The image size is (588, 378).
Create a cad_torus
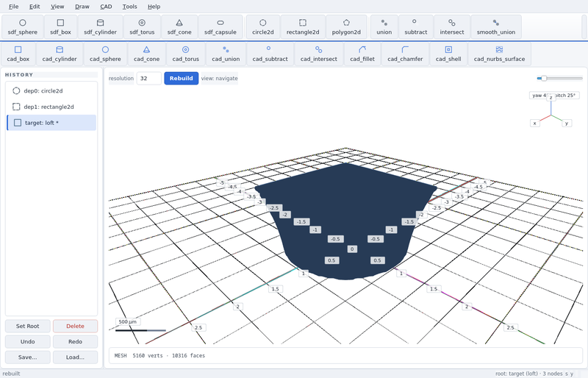coord(186,54)
